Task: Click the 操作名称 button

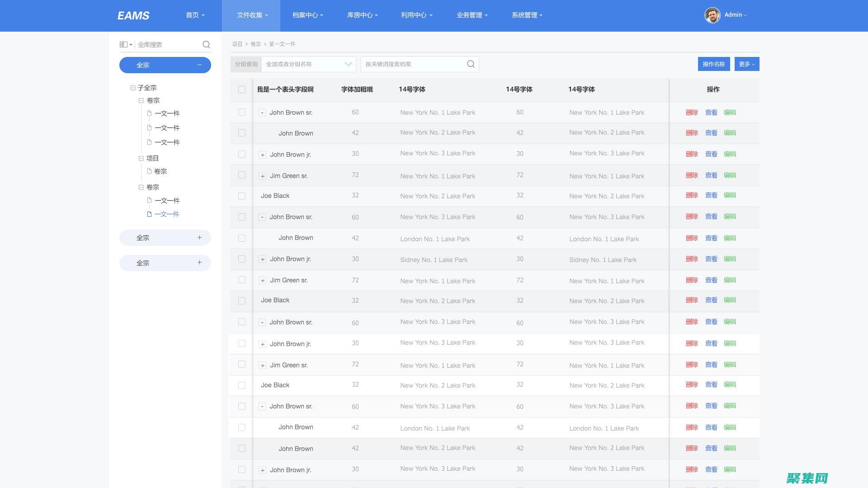Action: [713, 64]
